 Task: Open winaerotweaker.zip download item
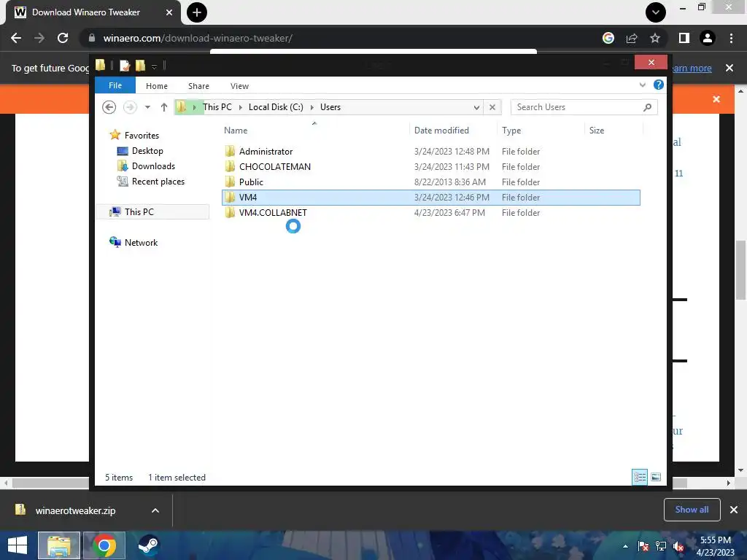[x=75, y=510]
